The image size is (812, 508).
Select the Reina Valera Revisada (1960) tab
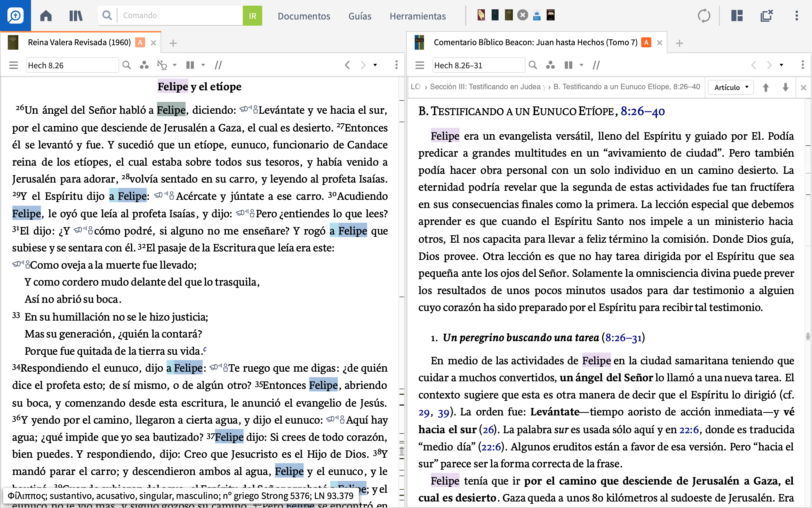[x=79, y=42]
